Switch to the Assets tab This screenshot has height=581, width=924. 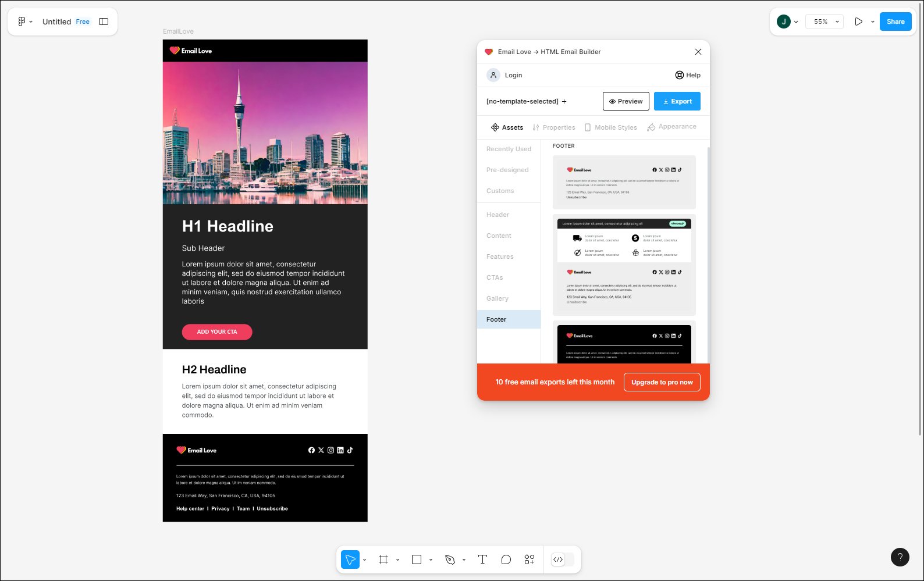[507, 127]
